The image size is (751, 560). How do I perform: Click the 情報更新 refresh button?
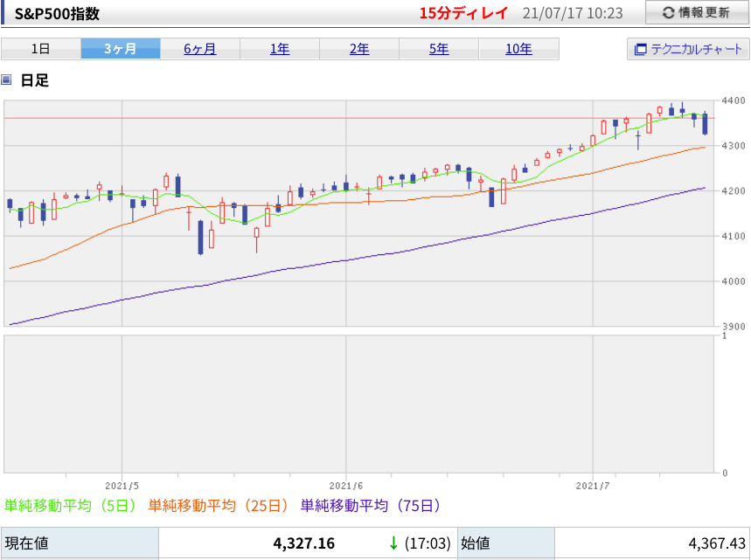(x=698, y=12)
